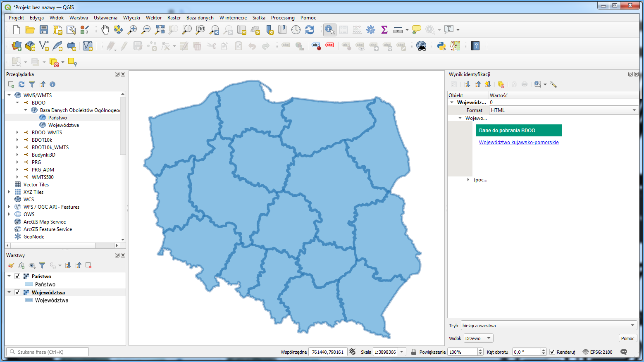Open Data Source Manager icon

click(x=17, y=46)
